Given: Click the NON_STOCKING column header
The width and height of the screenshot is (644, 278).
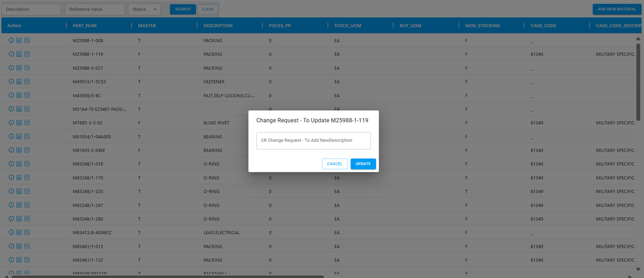Looking at the screenshot, I should point(483,26).
